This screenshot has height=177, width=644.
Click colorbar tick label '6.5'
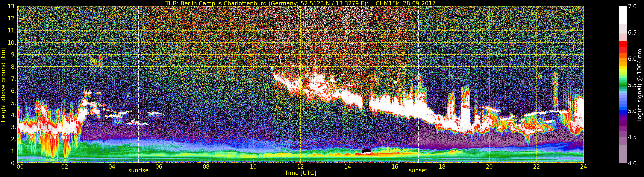(632, 33)
